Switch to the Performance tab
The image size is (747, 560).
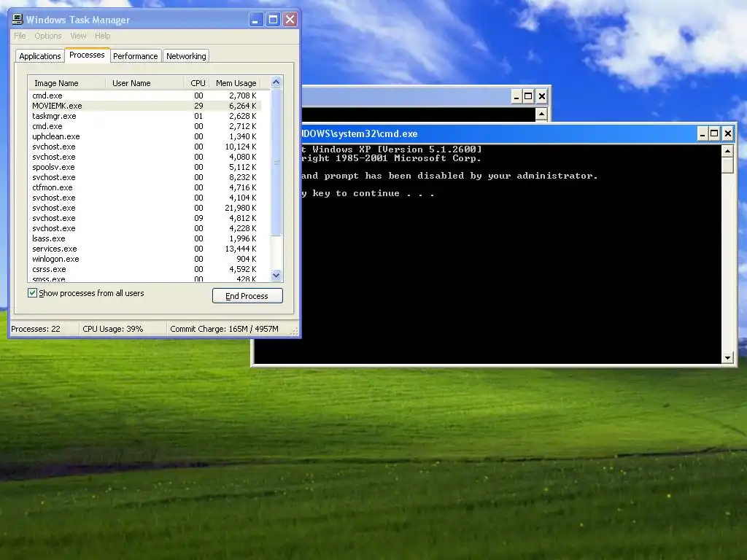(x=135, y=55)
